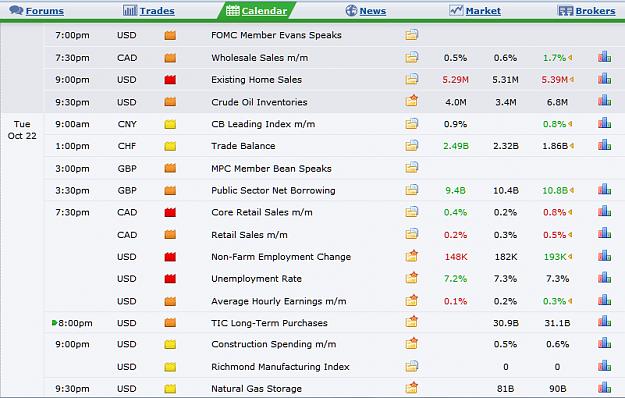Open detail folder for Existing Home Sales
Image resolution: width=625 pixels, height=398 pixels.
[412, 79]
